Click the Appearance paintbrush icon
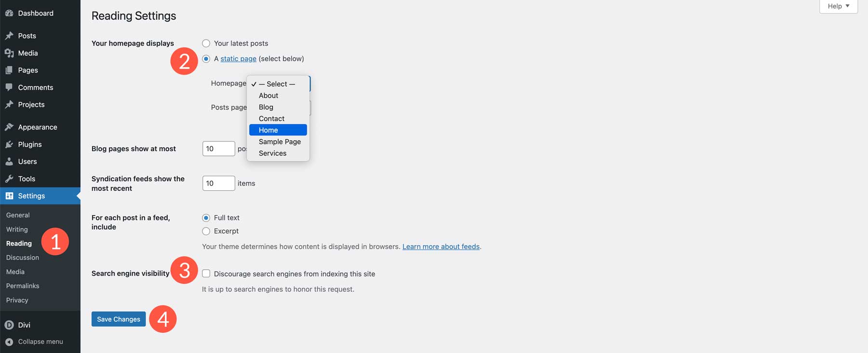This screenshot has width=868, height=353. tap(9, 127)
